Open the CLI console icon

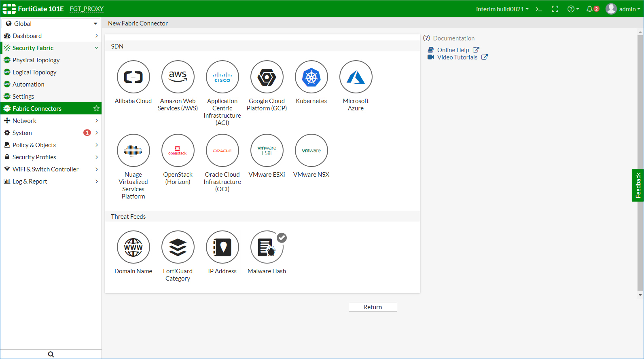click(x=539, y=9)
